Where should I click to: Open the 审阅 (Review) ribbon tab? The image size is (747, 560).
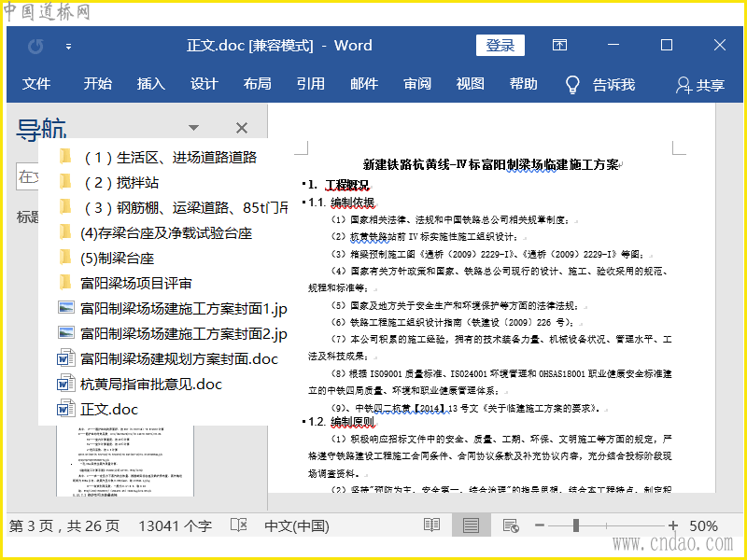click(417, 84)
